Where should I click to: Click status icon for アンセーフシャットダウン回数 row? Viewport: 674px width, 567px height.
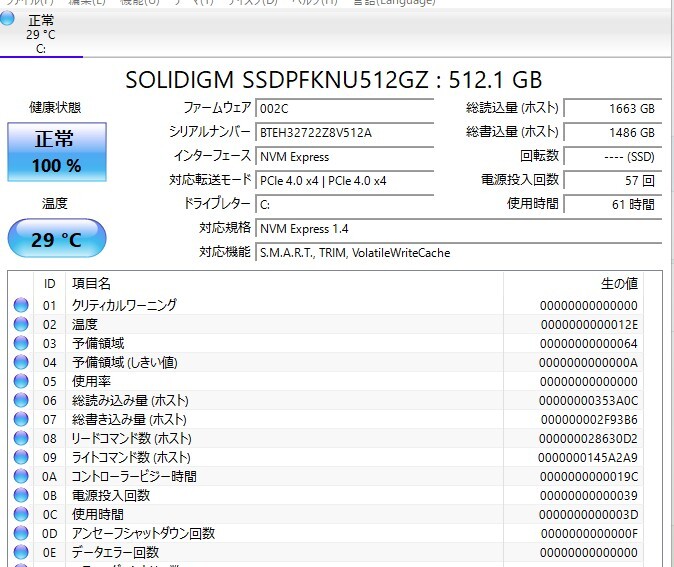[21, 533]
